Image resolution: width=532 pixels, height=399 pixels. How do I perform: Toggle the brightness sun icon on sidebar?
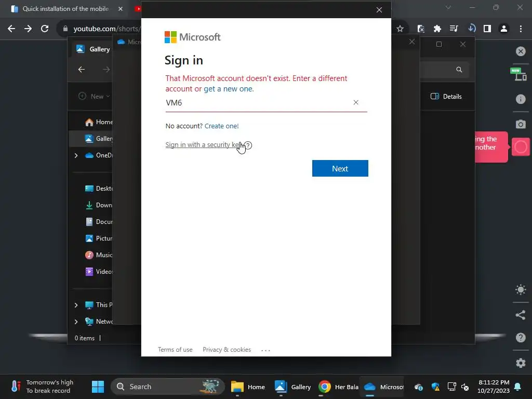tap(521, 289)
